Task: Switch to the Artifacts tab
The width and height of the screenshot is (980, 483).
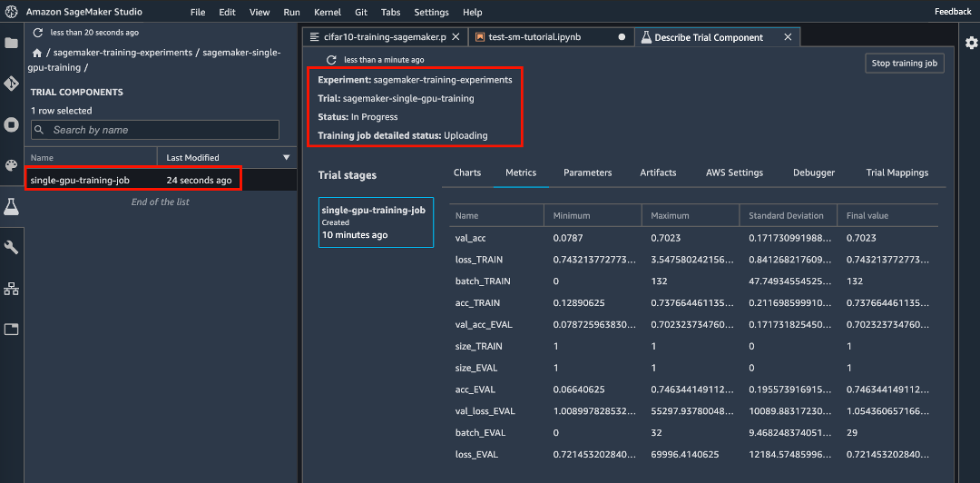Action: tap(658, 172)
